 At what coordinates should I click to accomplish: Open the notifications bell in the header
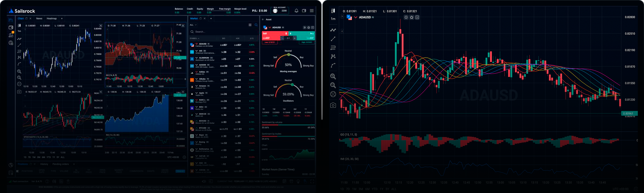pos(296,11)
